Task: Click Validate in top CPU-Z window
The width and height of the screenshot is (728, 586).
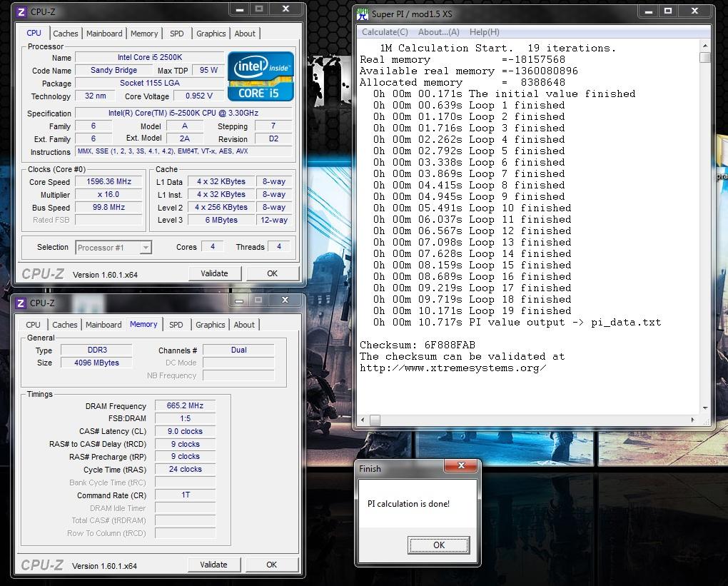Action: pyautogui.click(x=215, y=273)
